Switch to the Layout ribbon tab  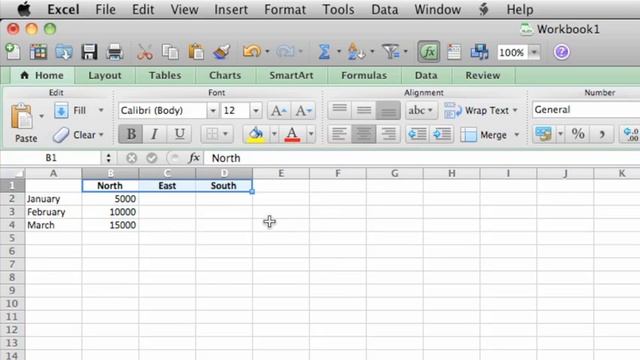pos(104,76)
